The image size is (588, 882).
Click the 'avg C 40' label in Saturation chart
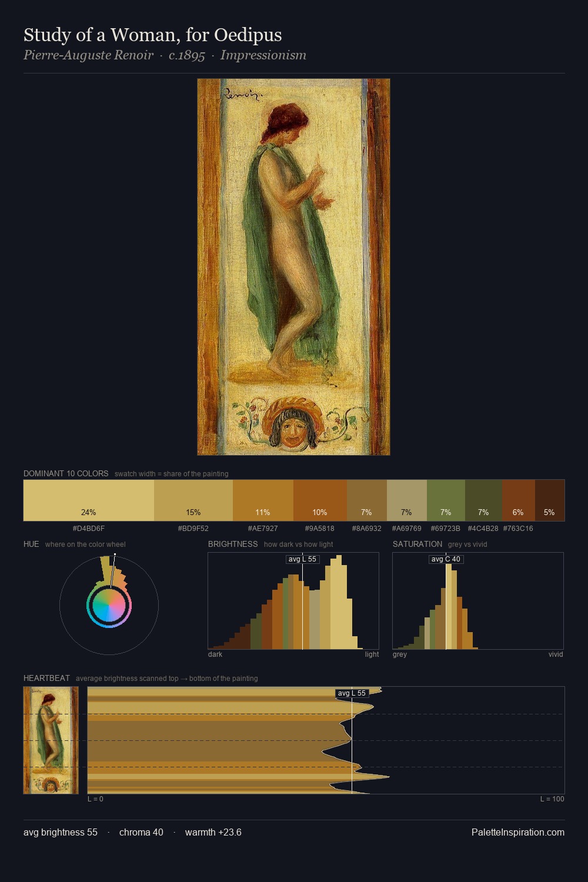point(446,559)
